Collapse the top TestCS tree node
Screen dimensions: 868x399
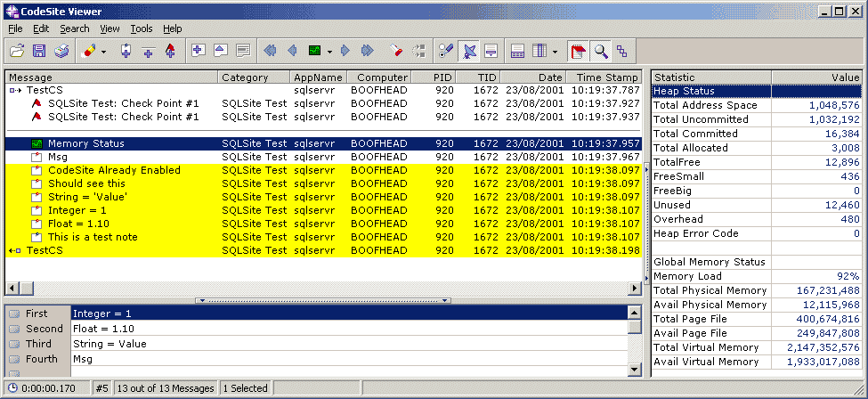(x=14, y=90)
